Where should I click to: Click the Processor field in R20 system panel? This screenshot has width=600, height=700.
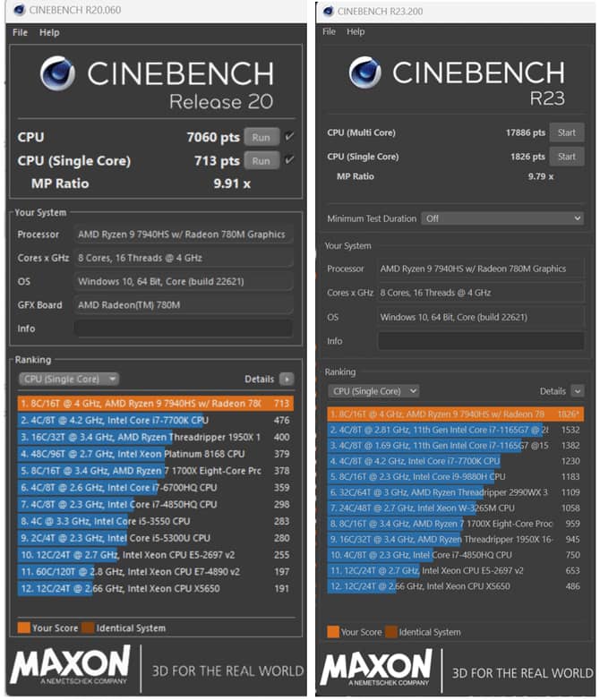point(184,235)
